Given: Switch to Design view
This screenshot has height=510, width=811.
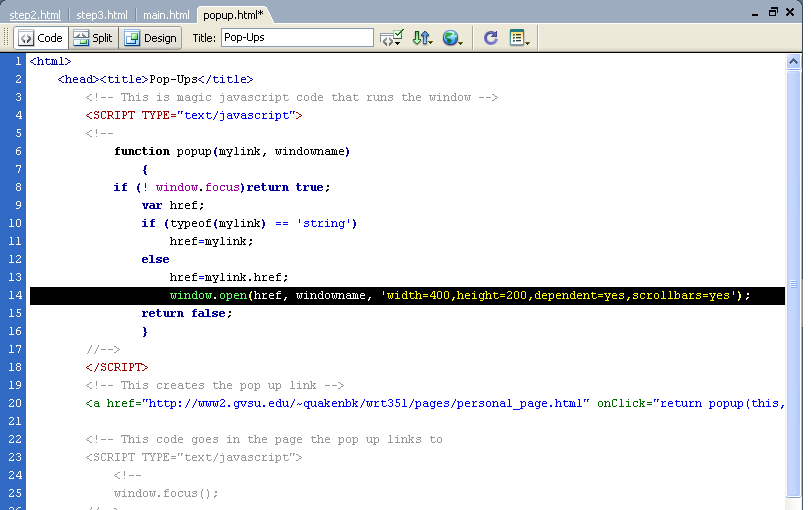Looking at the screenshot, I should click(x=151, y=38).
